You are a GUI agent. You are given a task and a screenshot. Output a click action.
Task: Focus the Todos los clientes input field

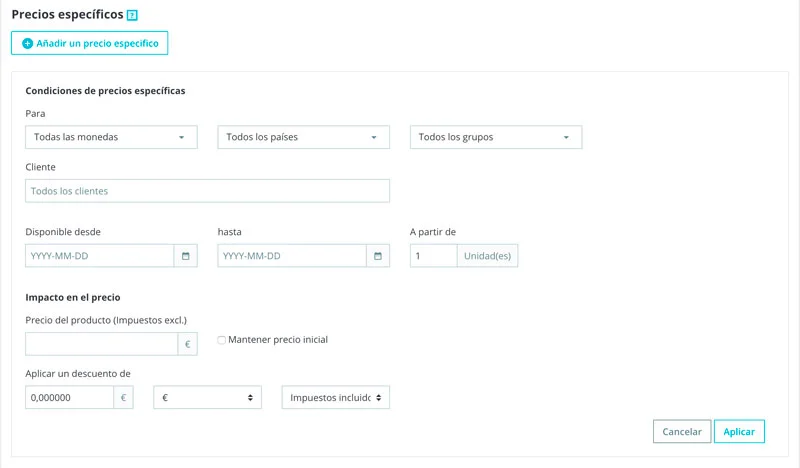pos(208,191)
